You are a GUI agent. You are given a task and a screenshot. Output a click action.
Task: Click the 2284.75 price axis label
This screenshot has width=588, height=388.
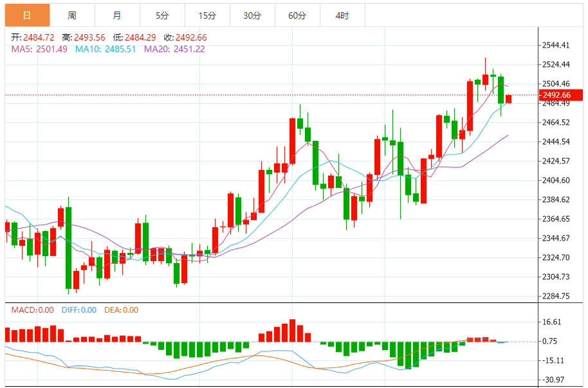[556, 296]
